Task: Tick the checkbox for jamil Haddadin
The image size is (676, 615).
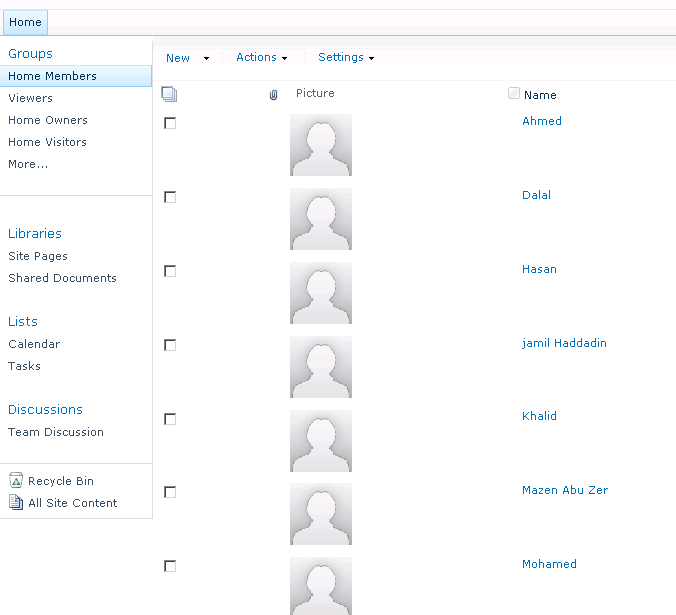Action: pyautogui.click(x=170, y=345)
